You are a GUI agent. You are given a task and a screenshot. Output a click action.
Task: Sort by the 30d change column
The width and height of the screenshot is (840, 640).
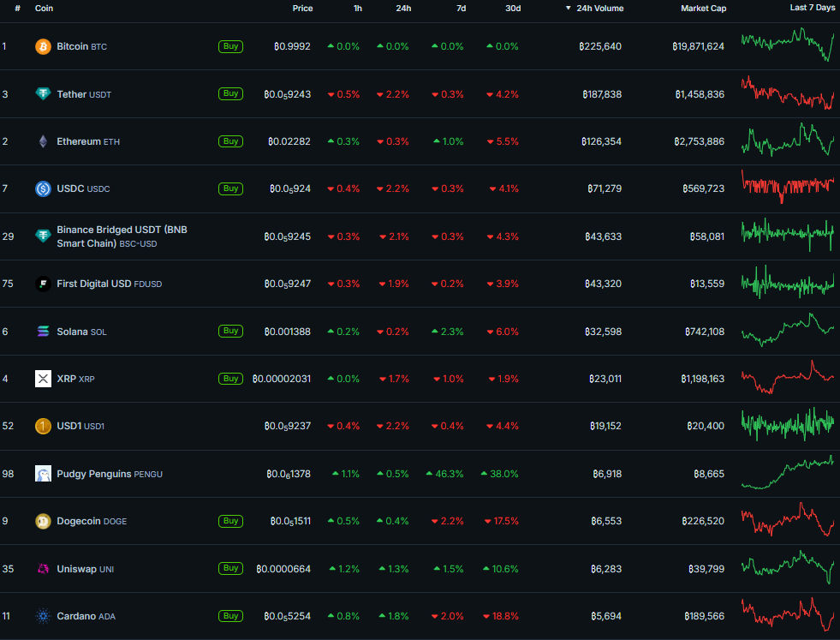click(513, 8)
